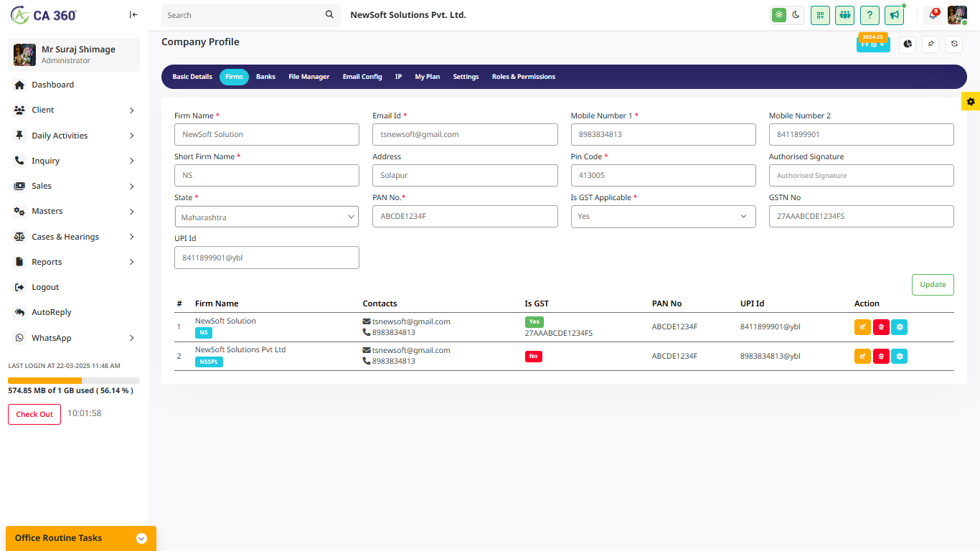Click the pin icon button

click(930, 44)
